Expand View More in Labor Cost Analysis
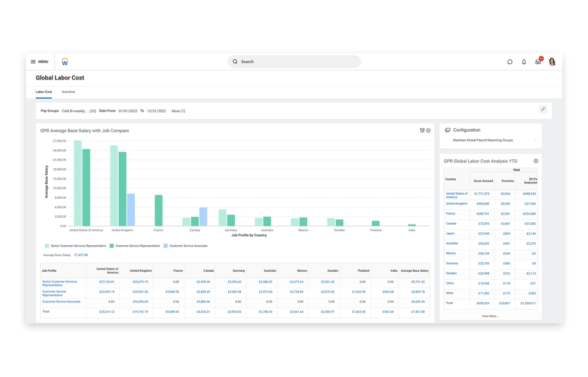The image size is (588, 377). (490, 316)
